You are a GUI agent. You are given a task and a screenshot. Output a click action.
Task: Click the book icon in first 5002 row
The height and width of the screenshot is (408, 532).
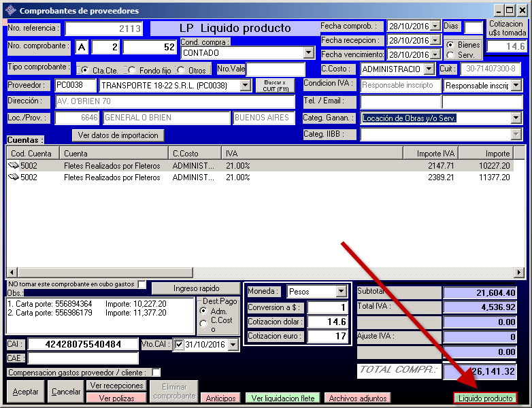tap(14, 165)
